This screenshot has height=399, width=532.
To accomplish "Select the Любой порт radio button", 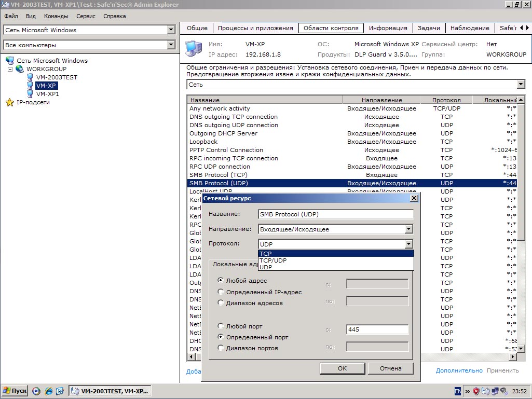I will (221, 326).
